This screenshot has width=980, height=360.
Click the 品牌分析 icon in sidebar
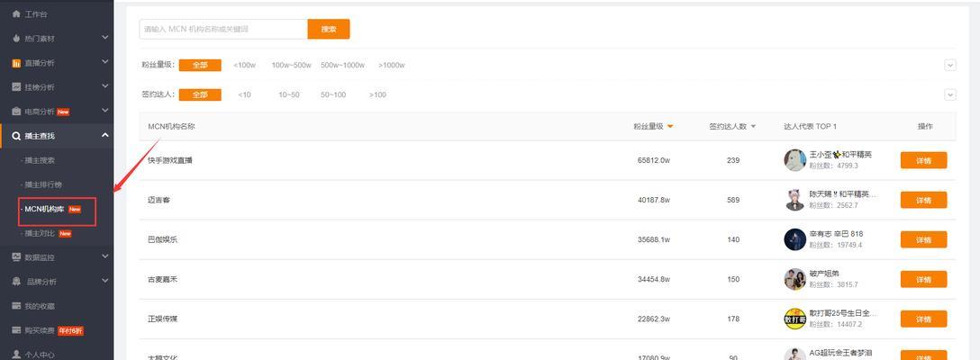click(x=16, y=281)
